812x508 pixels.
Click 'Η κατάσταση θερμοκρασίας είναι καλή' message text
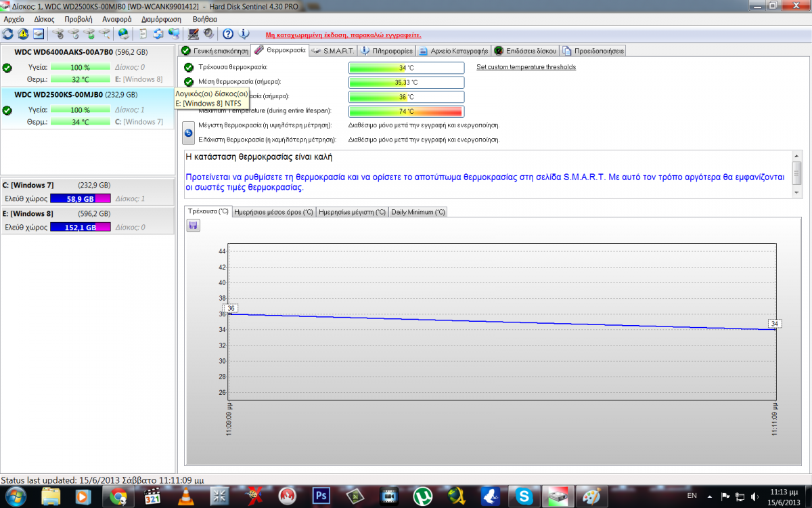coord(259,157)
